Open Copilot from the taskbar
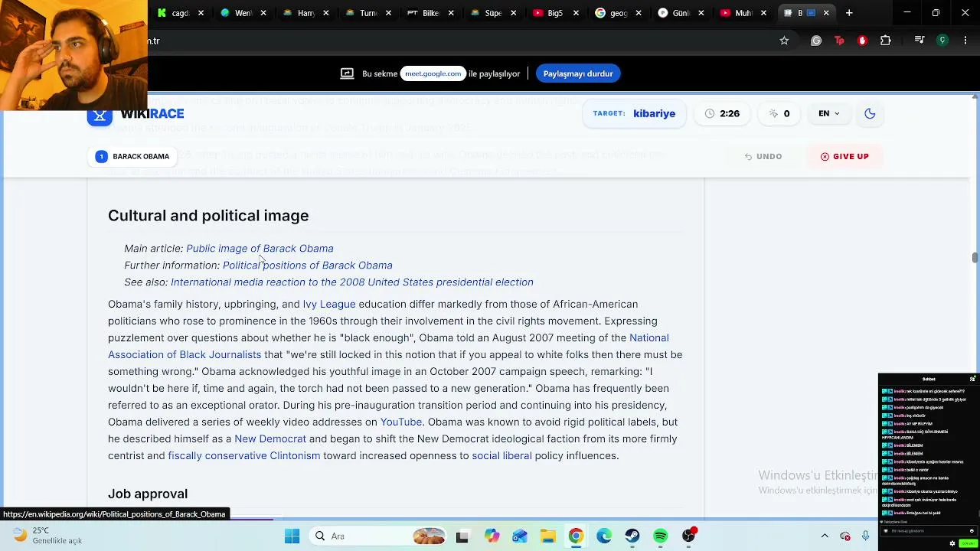The width and height of the screenshot is (980, 551). click(492, 536)
